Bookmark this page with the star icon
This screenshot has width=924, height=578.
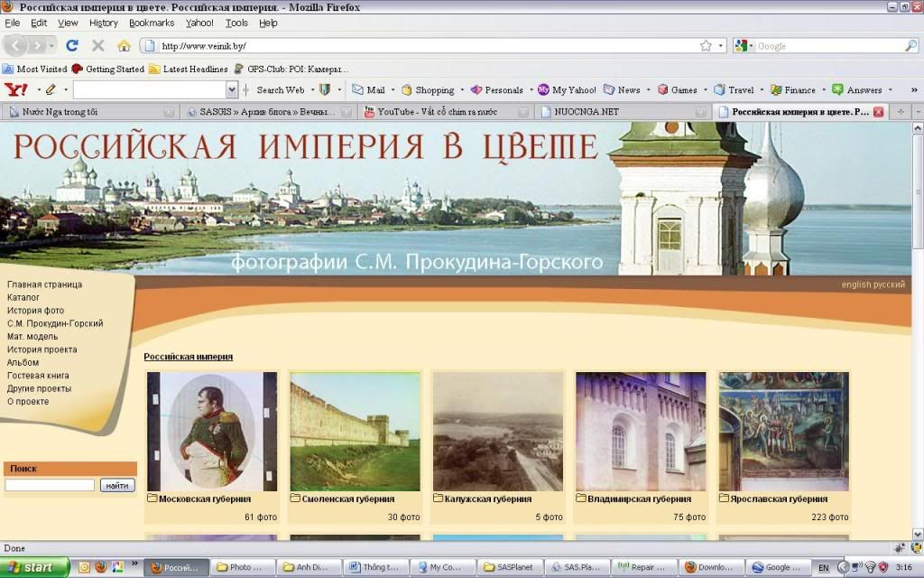coord(706,45)
